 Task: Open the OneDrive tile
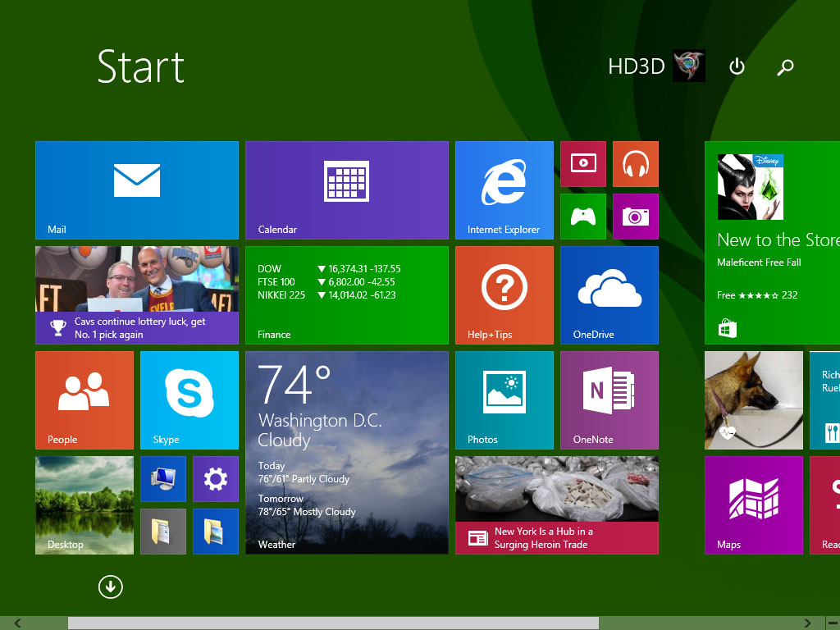tap(609, 295)
